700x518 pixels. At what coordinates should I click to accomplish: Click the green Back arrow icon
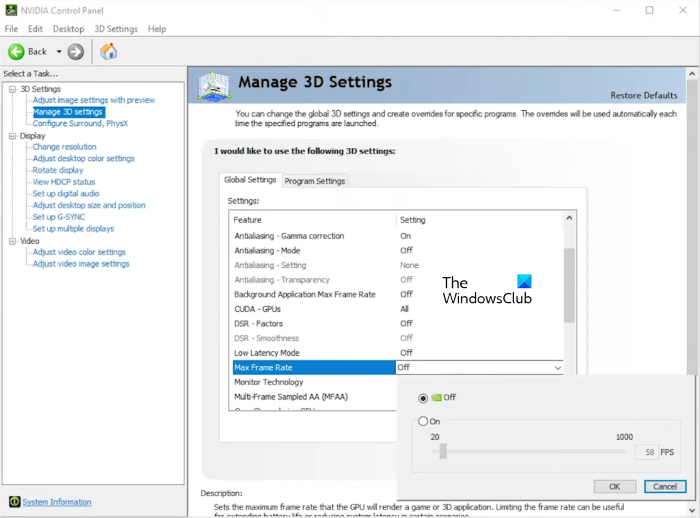coord(17,51)
